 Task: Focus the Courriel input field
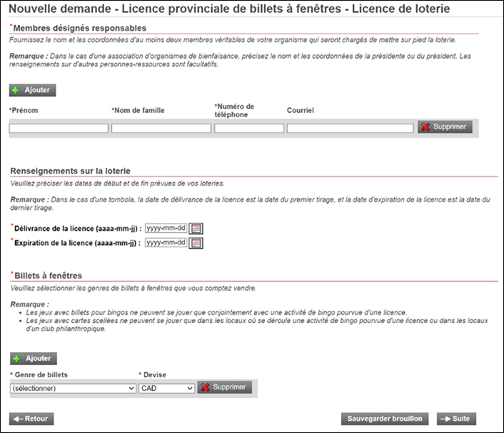[x=350, y=129]
